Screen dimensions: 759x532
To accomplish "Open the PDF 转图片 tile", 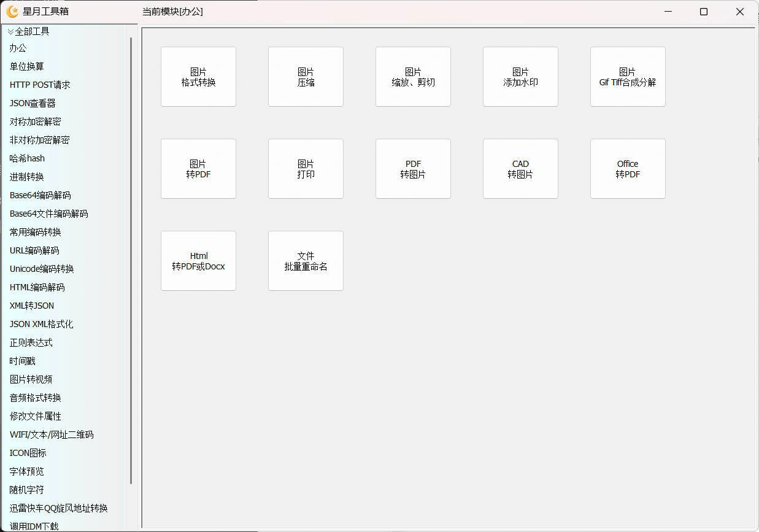I will pos(413,169).
